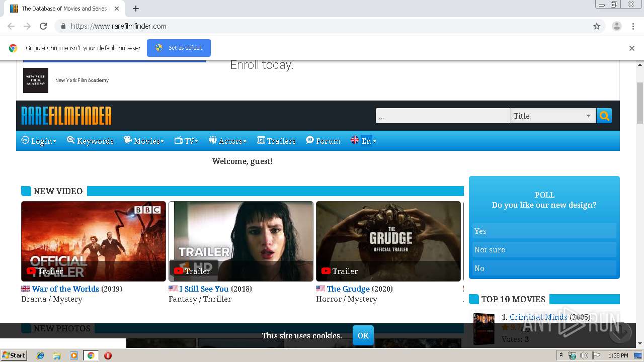Expand the TV menu

click(x=186, y=141)
